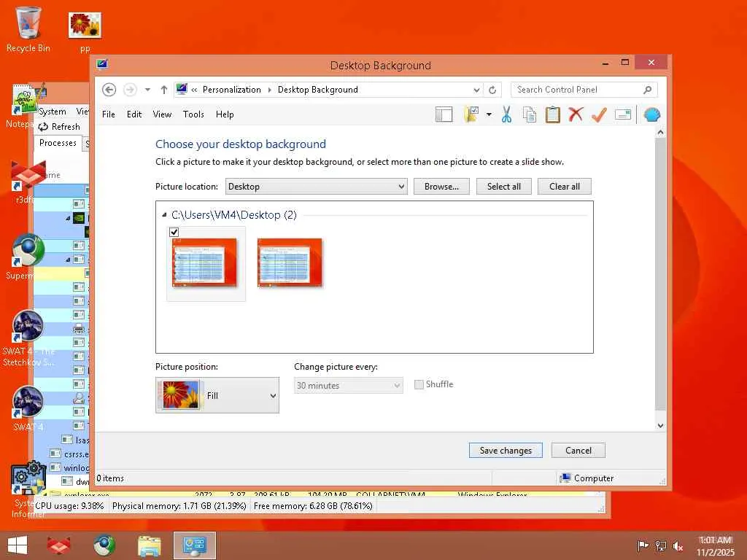Click the E-mail envelope toolbar icon
This screenshot has height=560, width=747.
pos(623,114)
